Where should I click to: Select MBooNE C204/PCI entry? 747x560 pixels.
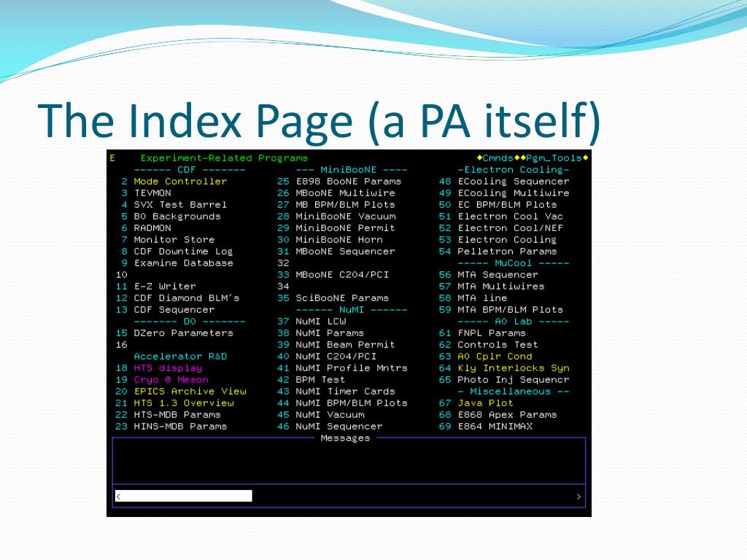pos(342,274)
